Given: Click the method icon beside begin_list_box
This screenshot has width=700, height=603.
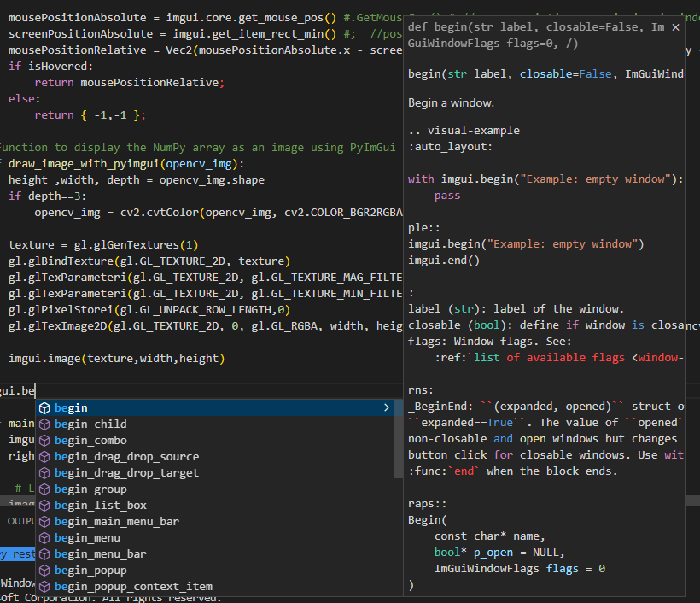Looking at the screenshot, I should (44, 505).
